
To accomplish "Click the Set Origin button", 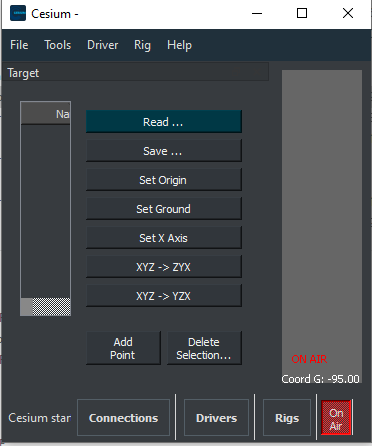I will point(164,180).
